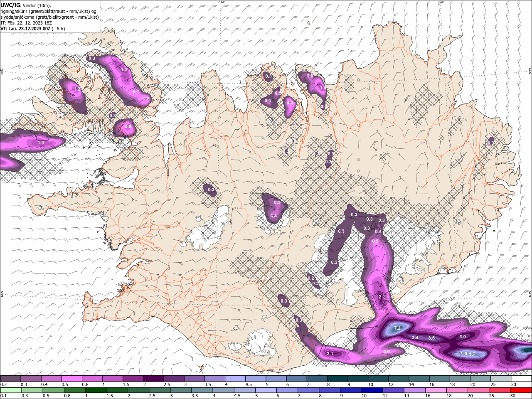This screenshot has width=532, height=399.
Task: Select the 2.5 grey-green swatch in lower legend
Action: (x=159, y=390)
